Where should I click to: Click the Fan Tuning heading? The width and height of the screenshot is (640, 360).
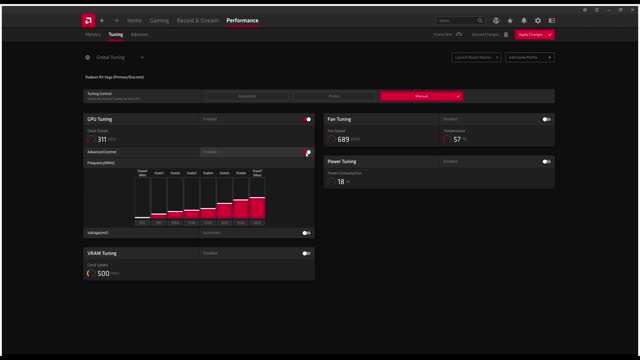(x=339, y=119)
